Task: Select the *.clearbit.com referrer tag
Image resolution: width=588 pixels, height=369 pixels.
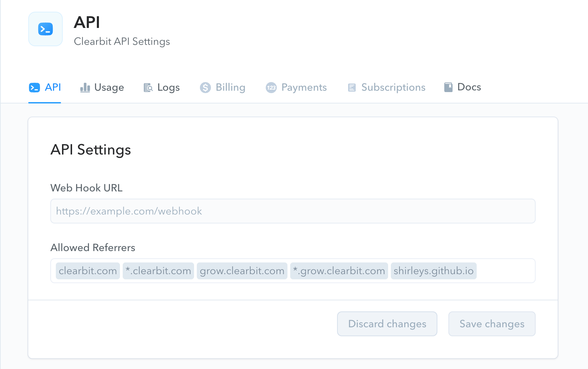Action: (158, 271)
